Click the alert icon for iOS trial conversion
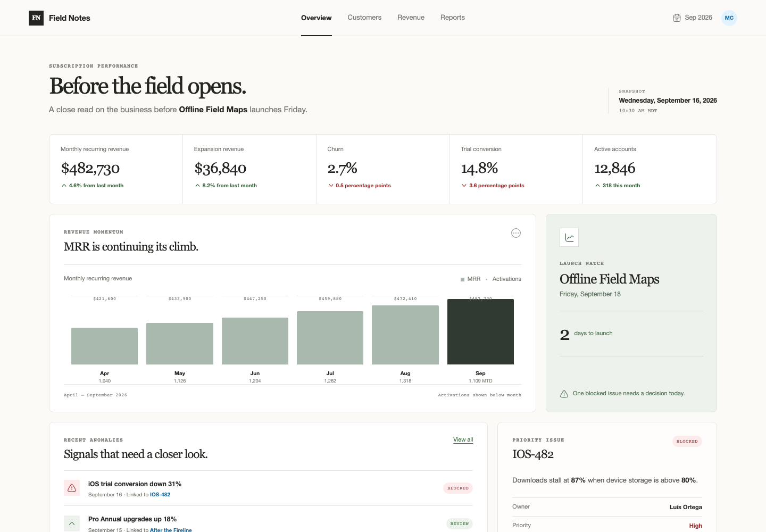This screenshot has height=532, width=766. [x=72, y=488]
